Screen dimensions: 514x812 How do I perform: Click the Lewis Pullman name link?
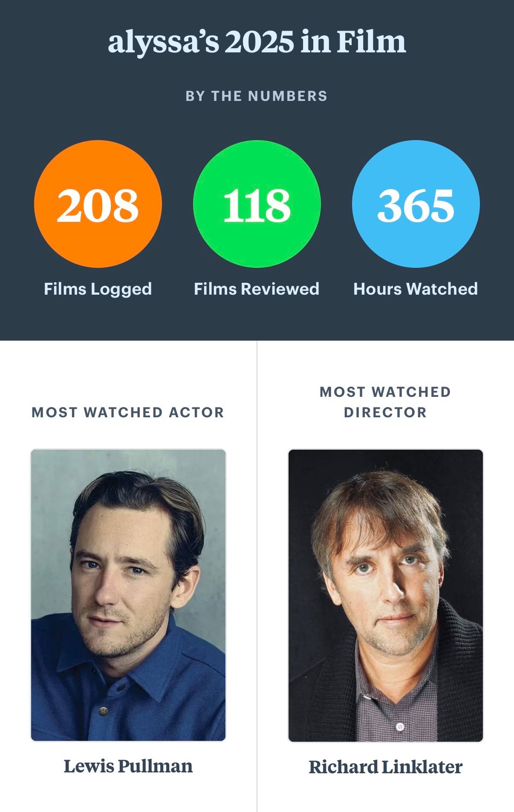point(128,766)
